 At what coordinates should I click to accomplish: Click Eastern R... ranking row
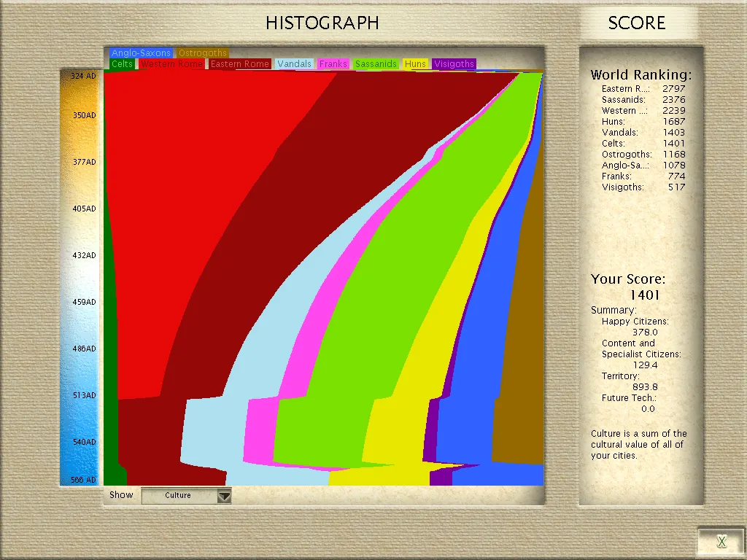[x=643, y=88]
